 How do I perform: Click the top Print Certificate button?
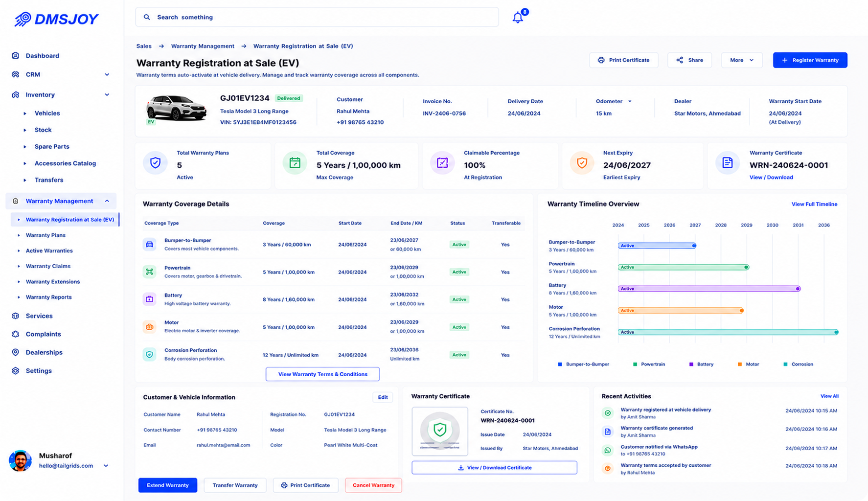624,60
